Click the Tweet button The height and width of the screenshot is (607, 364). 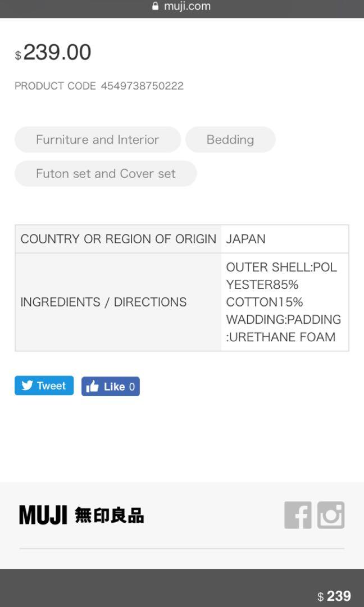tap(44, 386)
